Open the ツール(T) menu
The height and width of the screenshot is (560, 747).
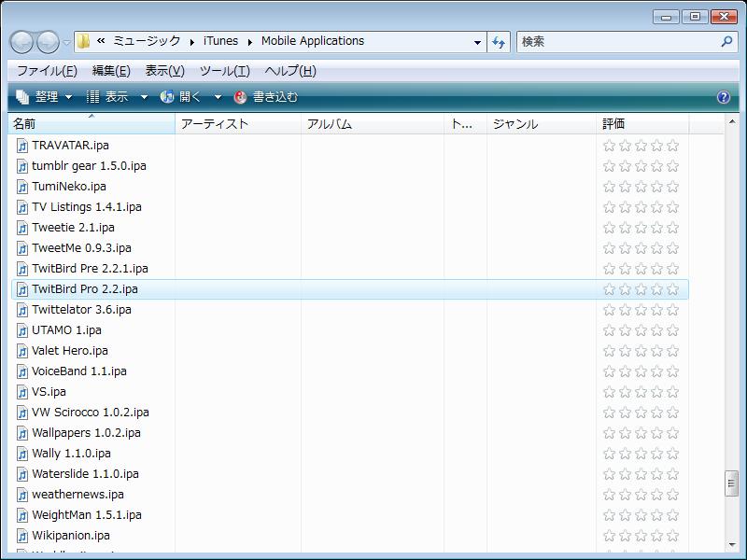click(224, 71)
